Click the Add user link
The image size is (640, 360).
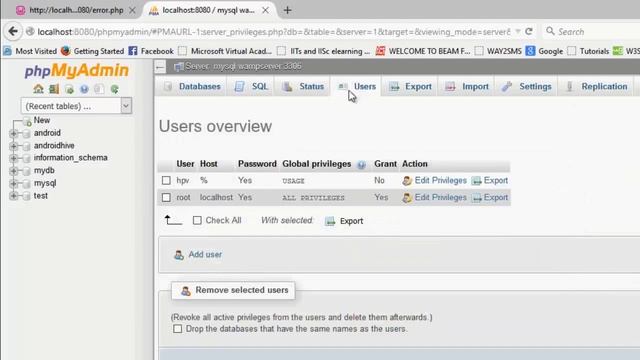click(205, 255)
